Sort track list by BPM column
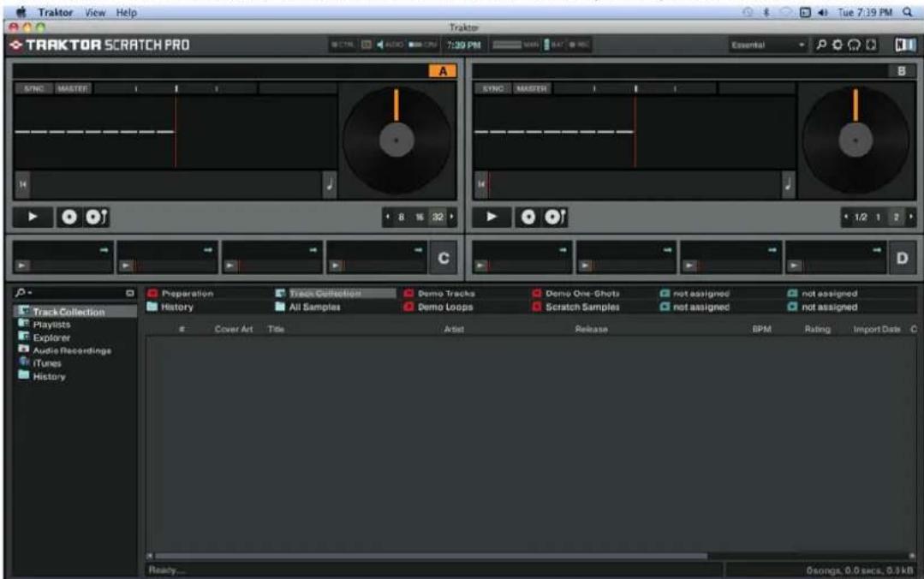The width and height of the screenshot is (924, 579). (x=761, y=329)
